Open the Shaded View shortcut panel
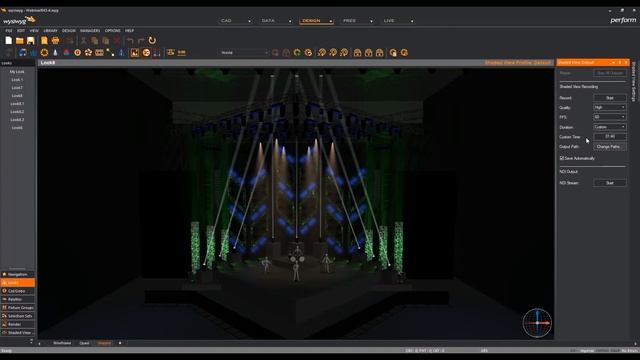The width and height of the screenshot is (640, 360). [18, 333]
